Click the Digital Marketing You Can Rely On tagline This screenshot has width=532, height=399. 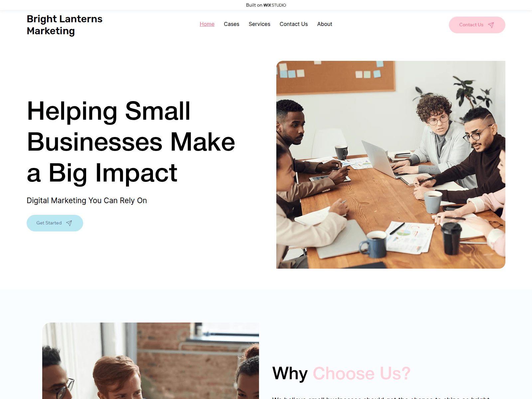pos(87,200)
